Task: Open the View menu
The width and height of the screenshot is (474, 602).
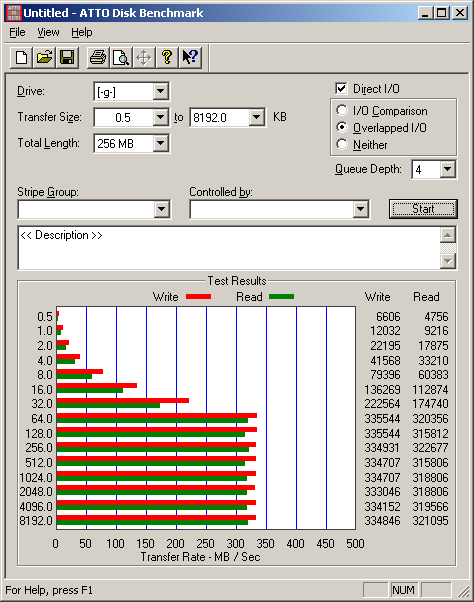Action: tap(48, 32)
